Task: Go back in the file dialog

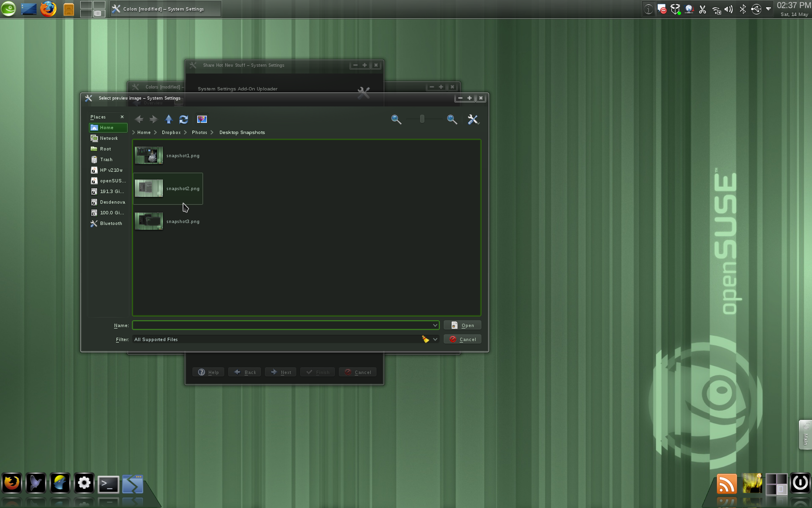Action: pos(139,120)
